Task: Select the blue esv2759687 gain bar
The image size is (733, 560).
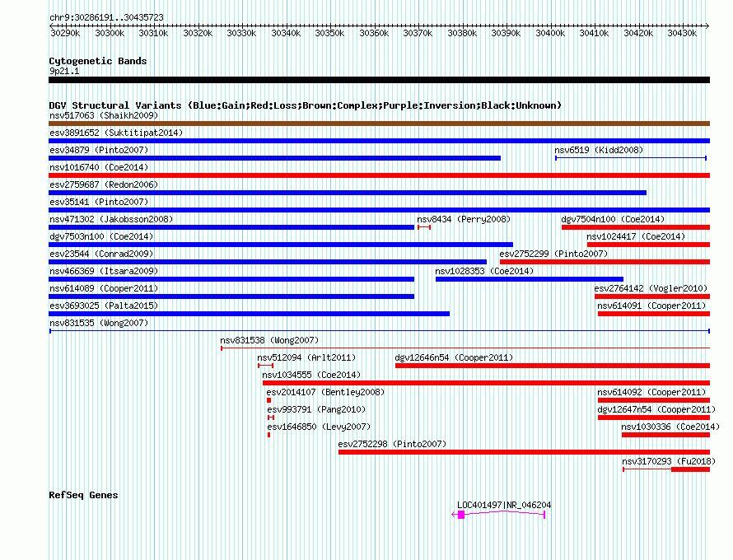Action: [x=348, y=193]
